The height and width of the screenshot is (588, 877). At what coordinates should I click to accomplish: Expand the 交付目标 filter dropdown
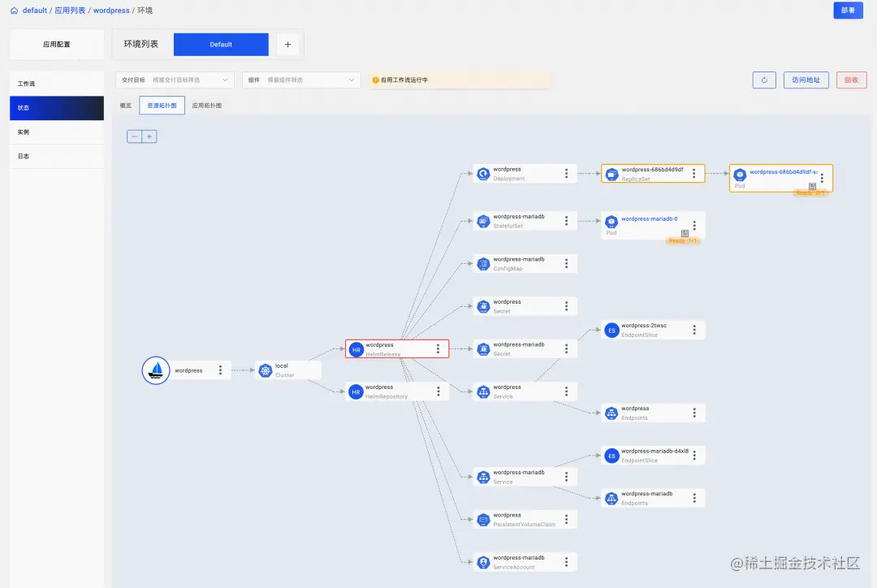[175, 80]
